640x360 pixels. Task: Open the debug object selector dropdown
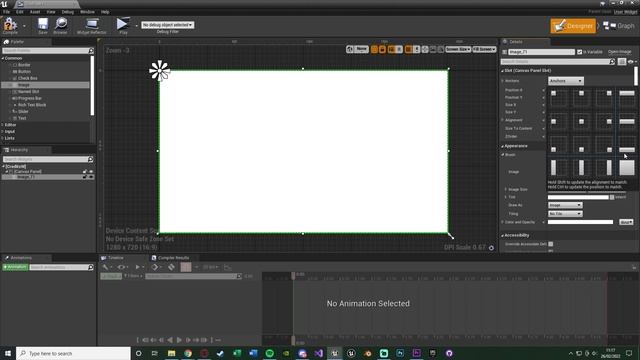tap(167, 25)
